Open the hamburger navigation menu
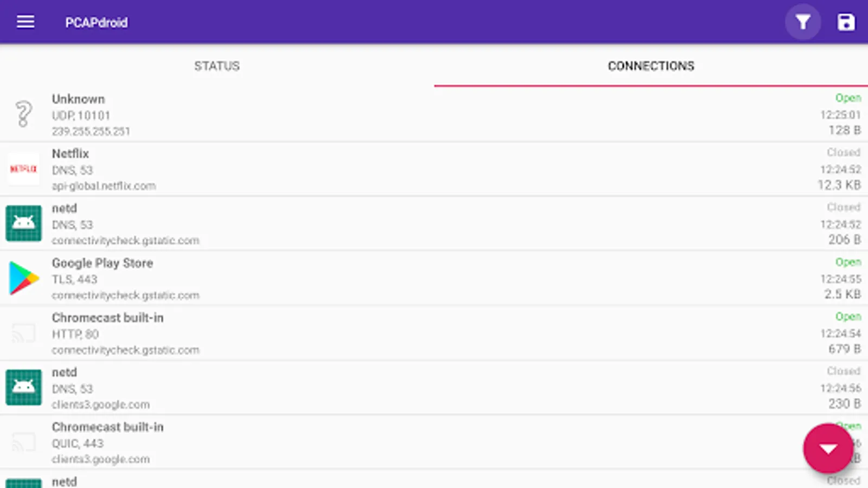The width and height of the screenshot is (868, 488). pos(25,22)
